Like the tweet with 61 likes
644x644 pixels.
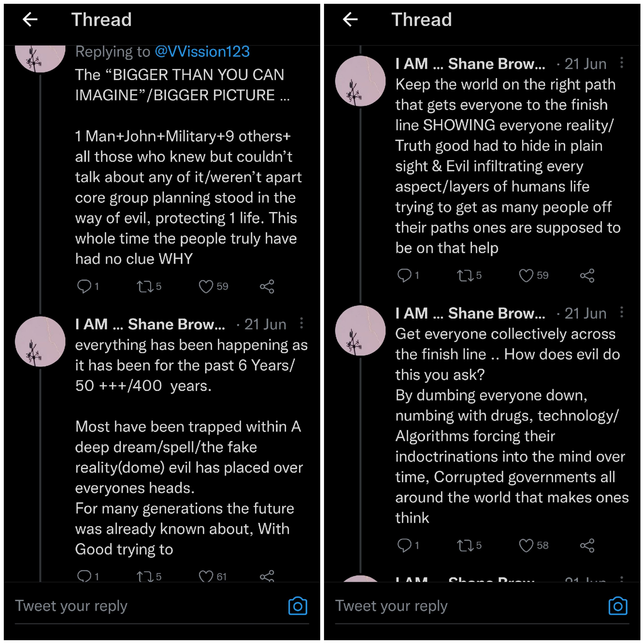click(206, 576)
